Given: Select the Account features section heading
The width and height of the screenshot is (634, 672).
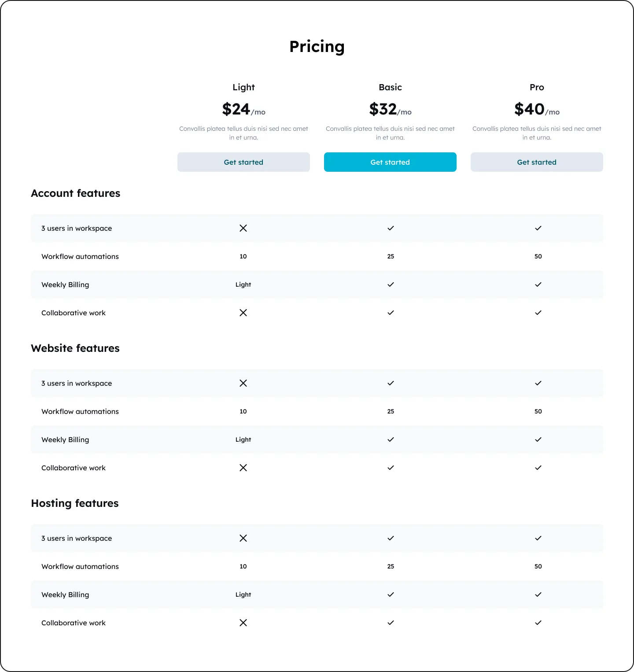Looking at the screenshot, I should coord(76,193).
